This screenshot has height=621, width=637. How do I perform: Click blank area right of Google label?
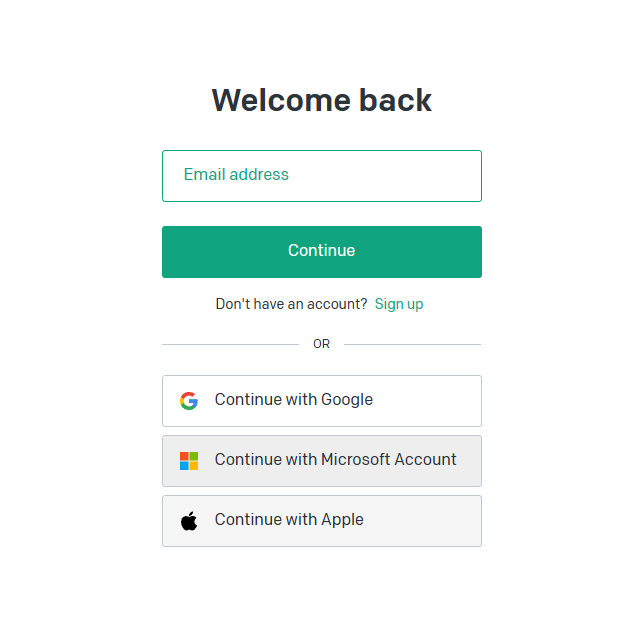click(430, 401)
